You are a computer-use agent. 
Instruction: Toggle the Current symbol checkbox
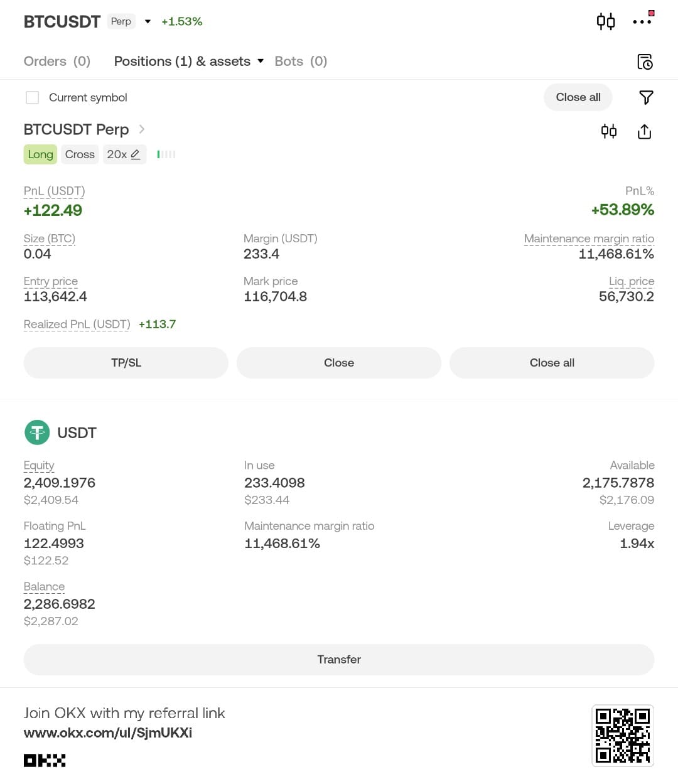pos(33,97)
